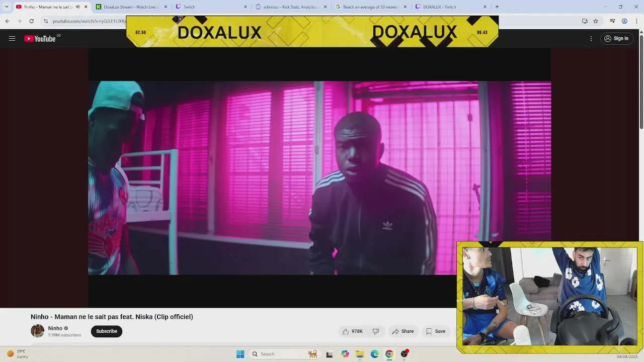Open File Explorer from taskbar
The height and width of the screenshot is (362, 644).
(360, 354)
